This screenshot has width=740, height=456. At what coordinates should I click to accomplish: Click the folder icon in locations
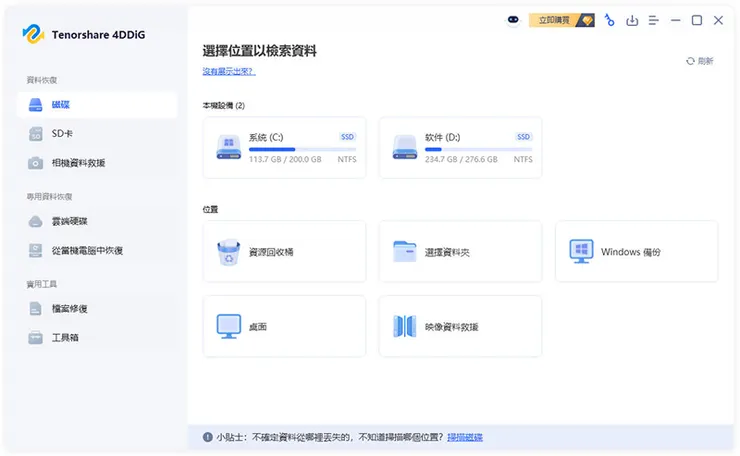[405, 251]
